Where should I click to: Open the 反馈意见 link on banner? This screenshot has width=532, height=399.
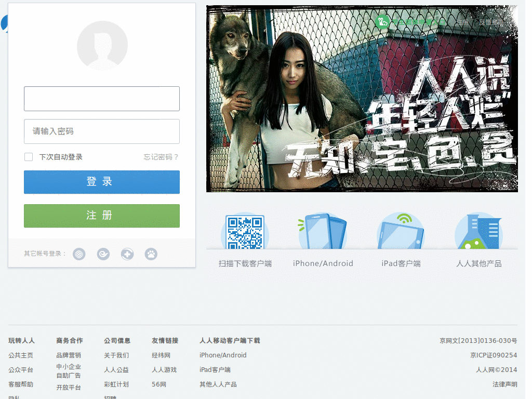tap(491, 22)
